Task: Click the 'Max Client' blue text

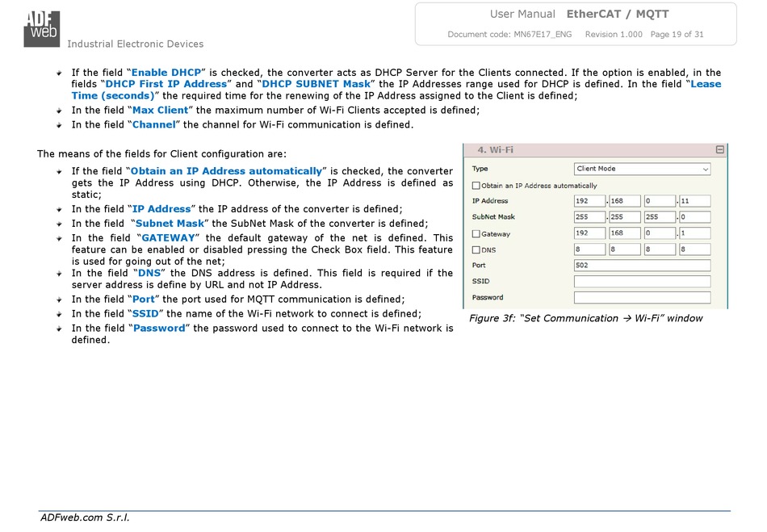Action: coord(161,111)
